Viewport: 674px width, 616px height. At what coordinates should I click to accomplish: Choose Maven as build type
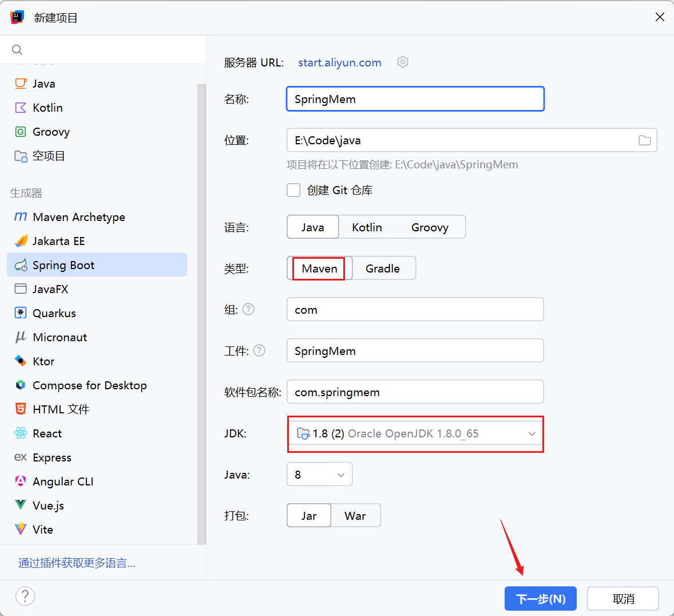[x=319, y=268]
